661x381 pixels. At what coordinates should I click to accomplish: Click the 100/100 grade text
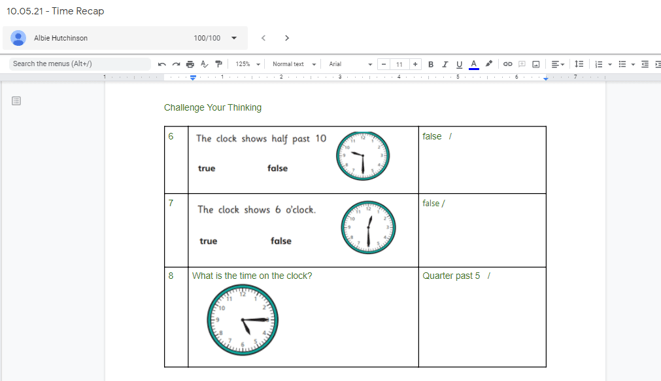(x=207, y=38)
